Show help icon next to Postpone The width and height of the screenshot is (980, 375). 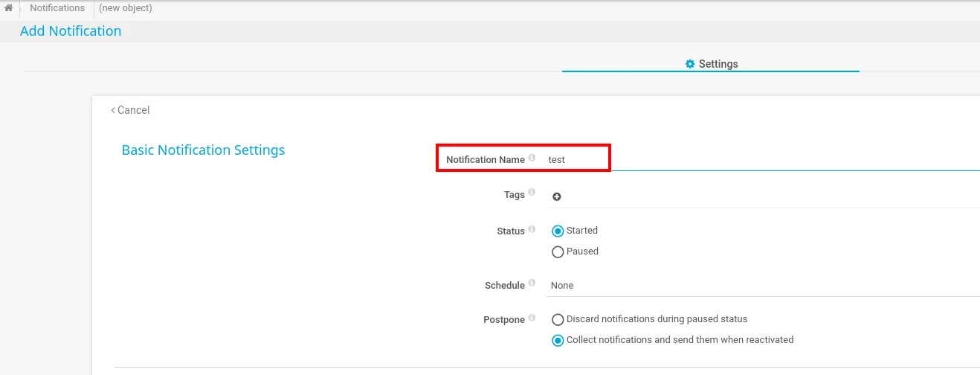coord(532,318)
